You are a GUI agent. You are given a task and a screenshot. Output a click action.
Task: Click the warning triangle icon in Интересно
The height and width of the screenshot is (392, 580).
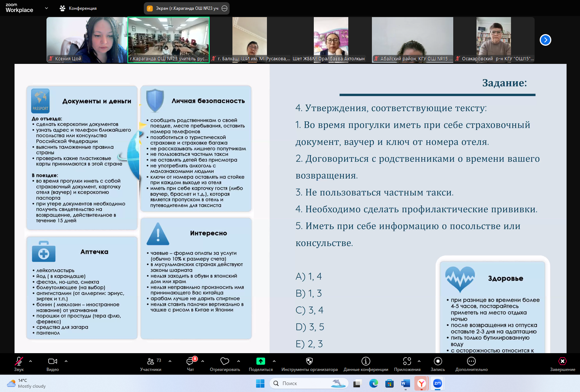point(158,234)
